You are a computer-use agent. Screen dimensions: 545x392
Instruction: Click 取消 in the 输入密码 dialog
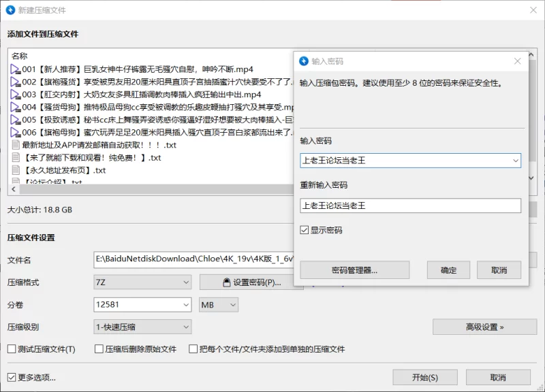coord(499,270)
